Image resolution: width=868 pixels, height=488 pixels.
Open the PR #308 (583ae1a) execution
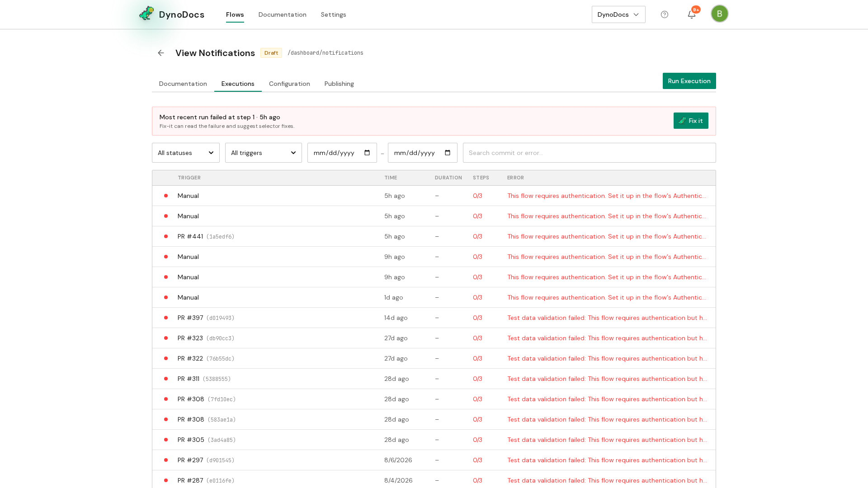coord(434,419)
